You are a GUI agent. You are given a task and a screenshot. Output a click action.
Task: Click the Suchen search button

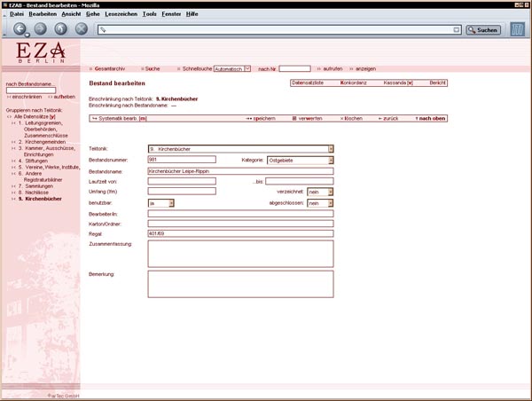pos(483,30)
